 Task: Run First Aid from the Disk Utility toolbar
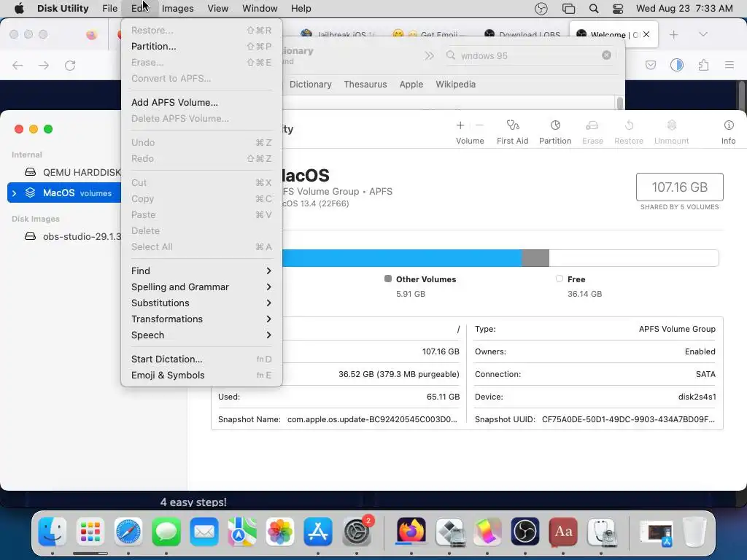click(x=513, y=132)
